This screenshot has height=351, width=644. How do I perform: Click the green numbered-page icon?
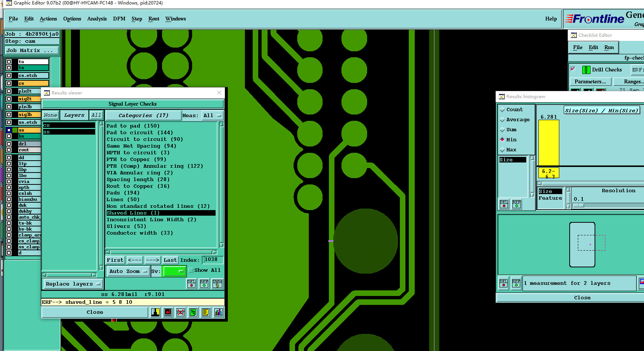point(193,312)
